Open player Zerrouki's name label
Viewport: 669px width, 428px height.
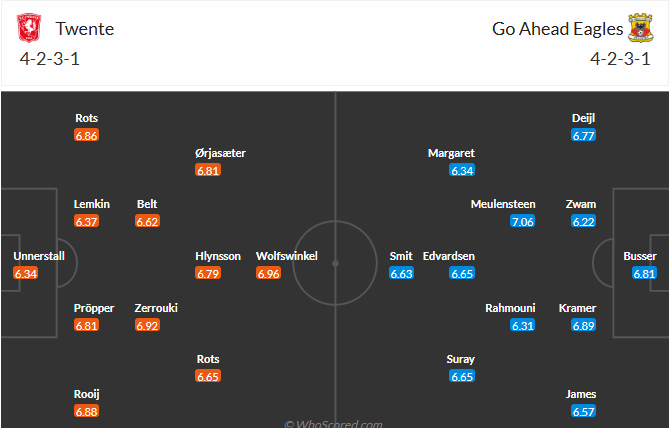(x=156, y=308)
